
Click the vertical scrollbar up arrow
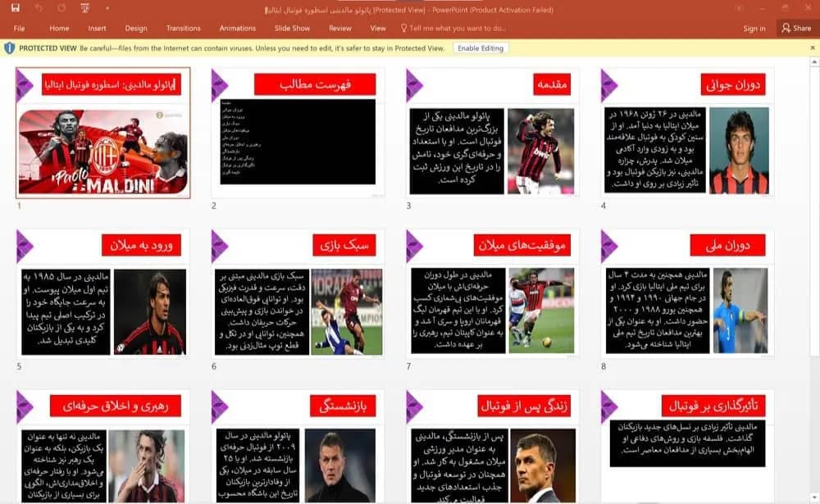tap(814, 62)
